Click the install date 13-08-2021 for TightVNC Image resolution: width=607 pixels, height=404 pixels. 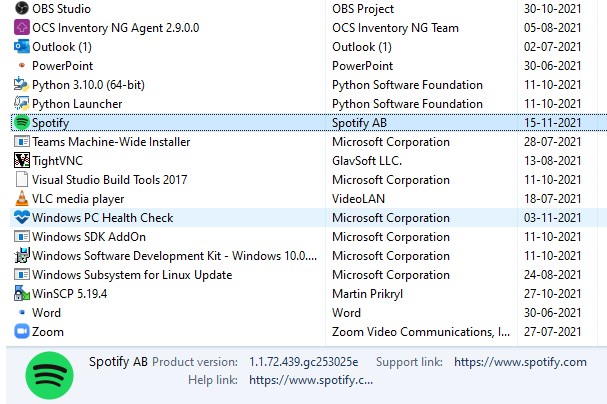[552, 161]
